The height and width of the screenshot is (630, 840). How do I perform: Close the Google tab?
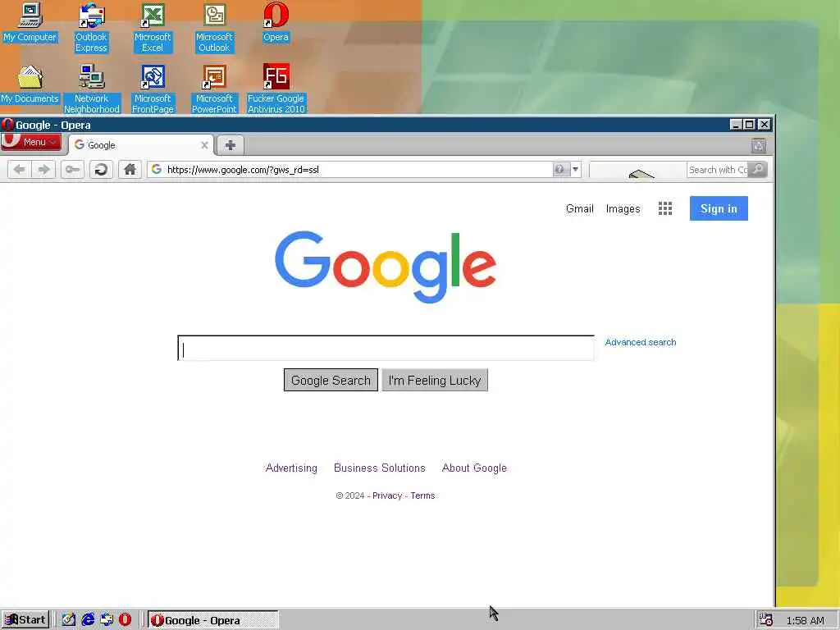pyautogui.click(x=204, y=145)
